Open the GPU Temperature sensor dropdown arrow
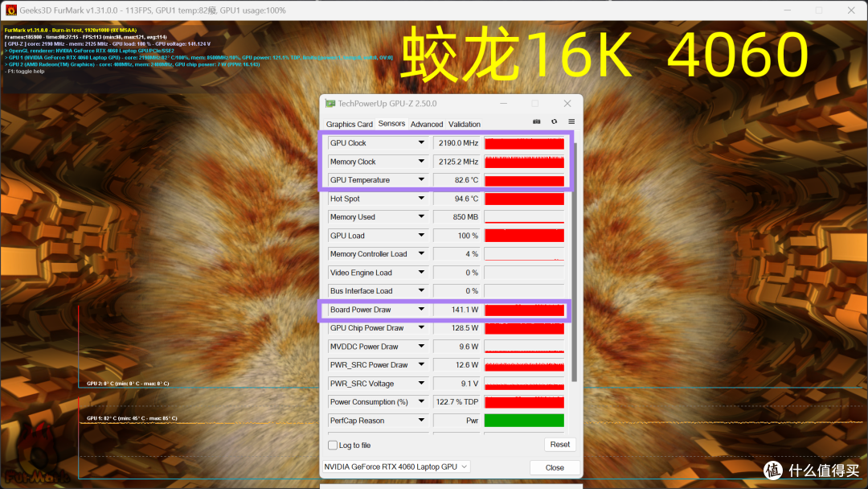This screenshot has height=489, width=868. coord(421,180)
